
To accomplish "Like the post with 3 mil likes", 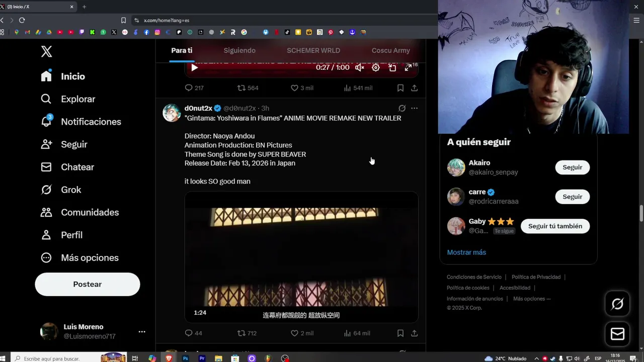I will click(302, 88).
